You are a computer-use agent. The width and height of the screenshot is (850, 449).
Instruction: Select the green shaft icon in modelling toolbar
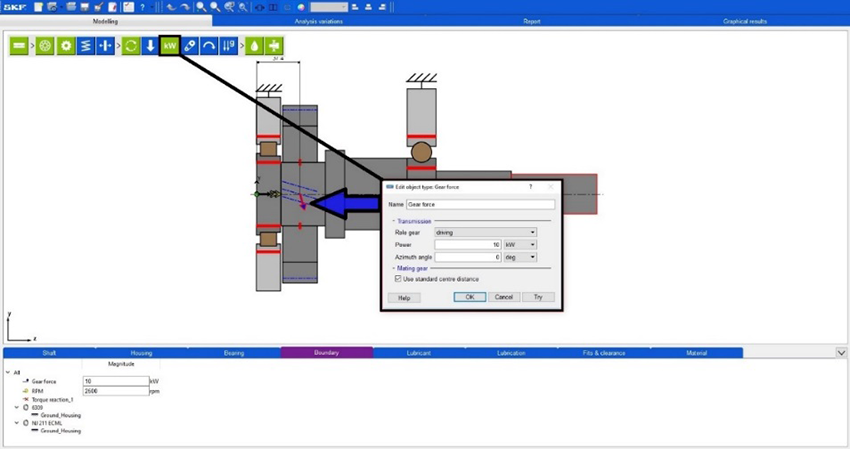coord(19,46)
